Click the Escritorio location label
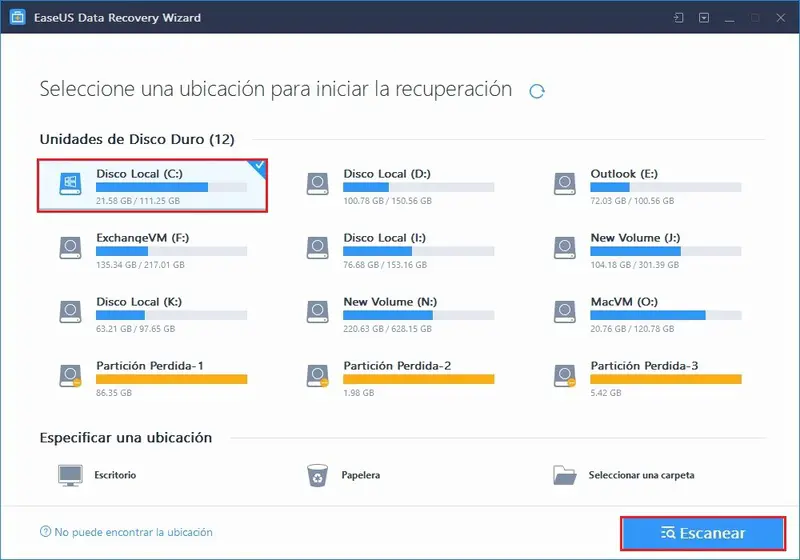The height and width of the screenshot is (560, 800). tap(115, 475)
